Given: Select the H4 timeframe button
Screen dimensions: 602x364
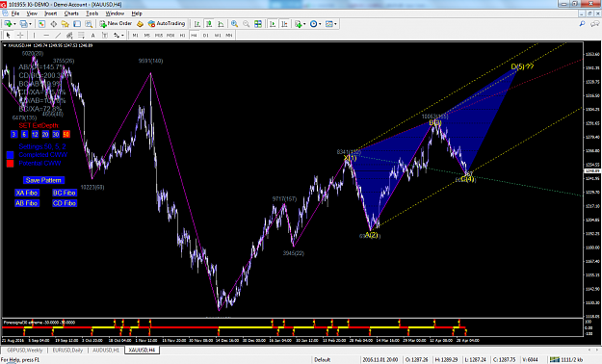Looking at the screenshot, I should coord(194,36).
